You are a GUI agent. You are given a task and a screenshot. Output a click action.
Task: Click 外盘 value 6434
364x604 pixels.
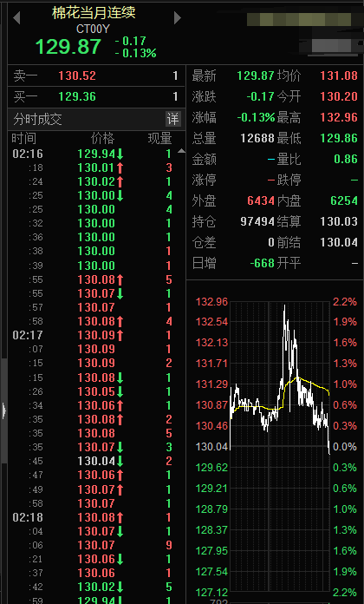click(x=261, y=200)
